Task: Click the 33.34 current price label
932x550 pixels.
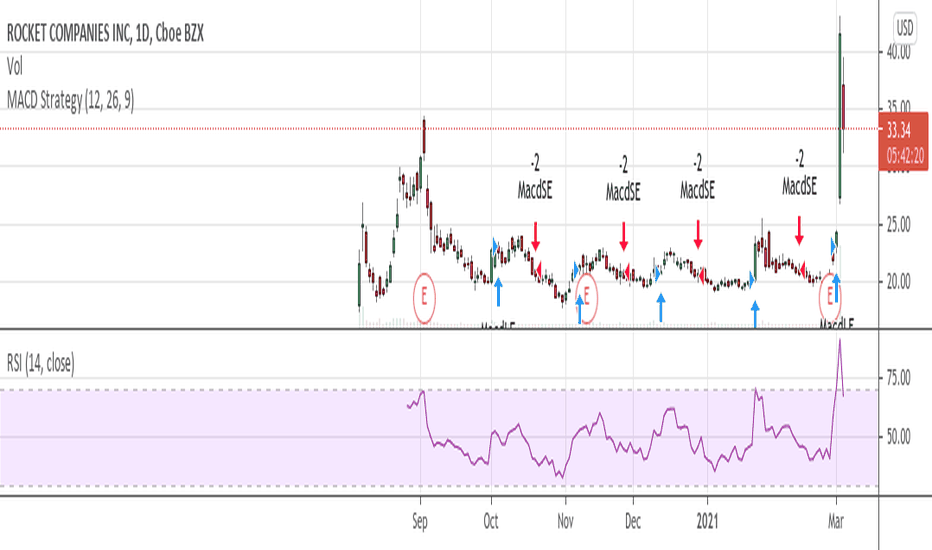Action: (x=899, y=130)
